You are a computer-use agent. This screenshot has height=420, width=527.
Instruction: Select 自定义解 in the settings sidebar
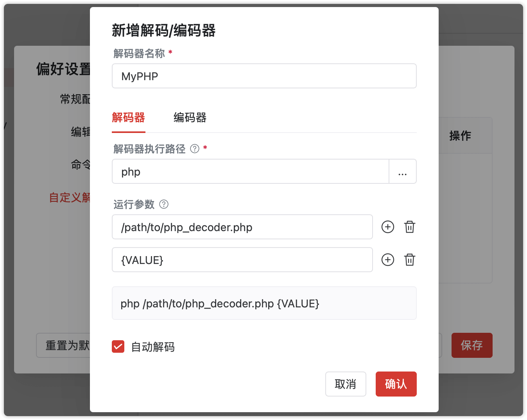point(70,197)
